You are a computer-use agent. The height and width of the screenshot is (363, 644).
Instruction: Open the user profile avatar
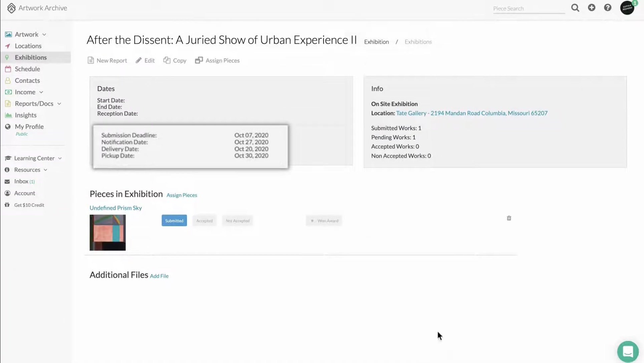point(627,8)
